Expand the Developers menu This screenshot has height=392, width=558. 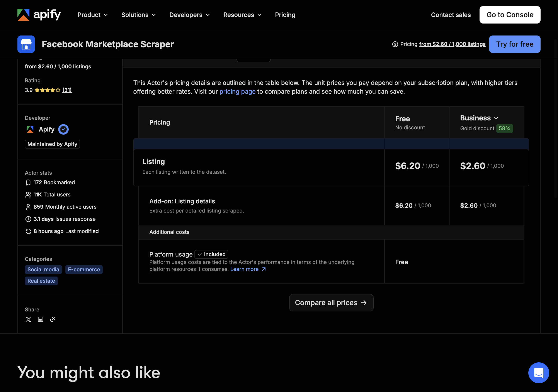tap(190, 15)
